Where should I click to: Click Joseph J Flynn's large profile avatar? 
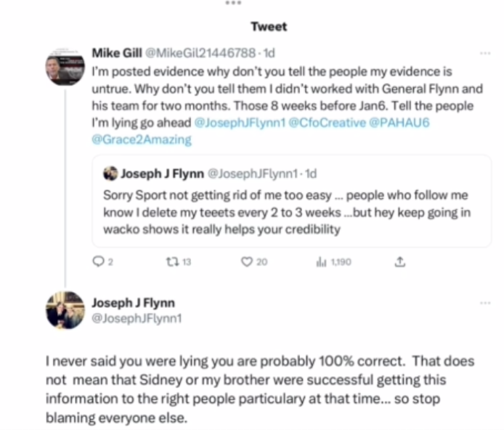[65, 310]
